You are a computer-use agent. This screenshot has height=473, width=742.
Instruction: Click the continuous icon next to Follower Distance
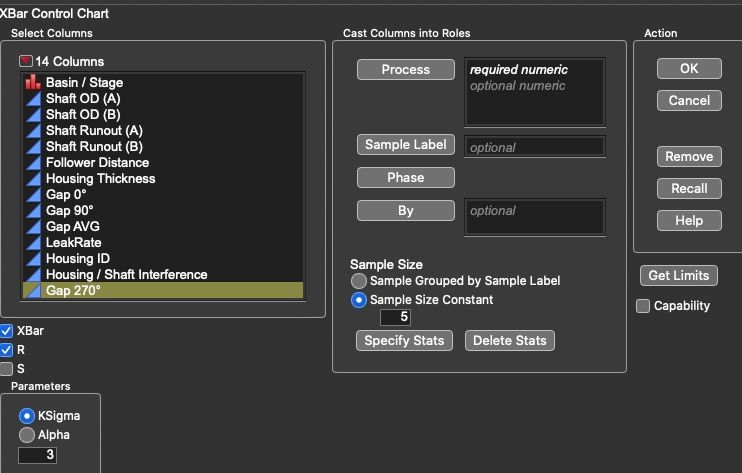33,163
